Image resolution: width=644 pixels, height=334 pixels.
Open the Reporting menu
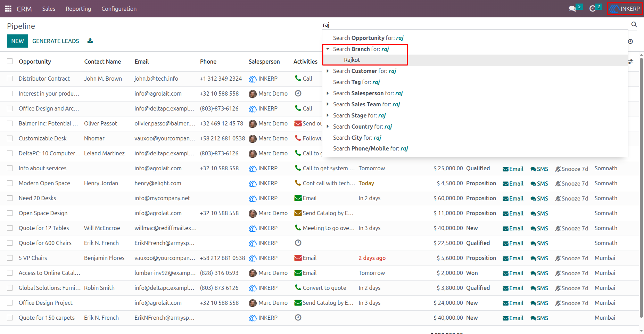pos(78,9)
